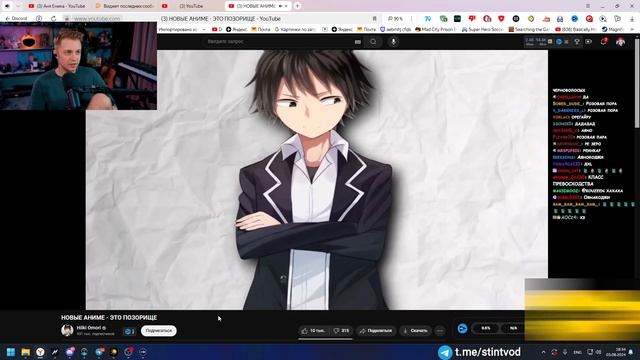
Task: Show hidden tray icons chevron
Action: click(543, 352)
